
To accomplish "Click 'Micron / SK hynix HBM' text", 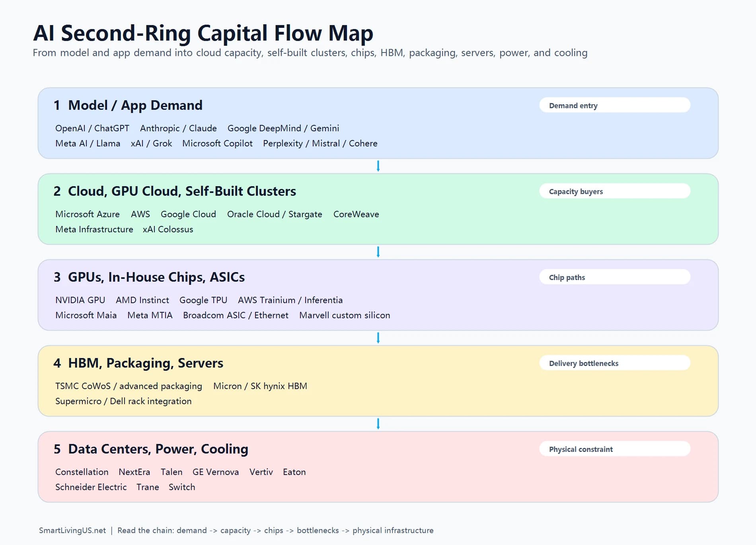I will point(260,386).
